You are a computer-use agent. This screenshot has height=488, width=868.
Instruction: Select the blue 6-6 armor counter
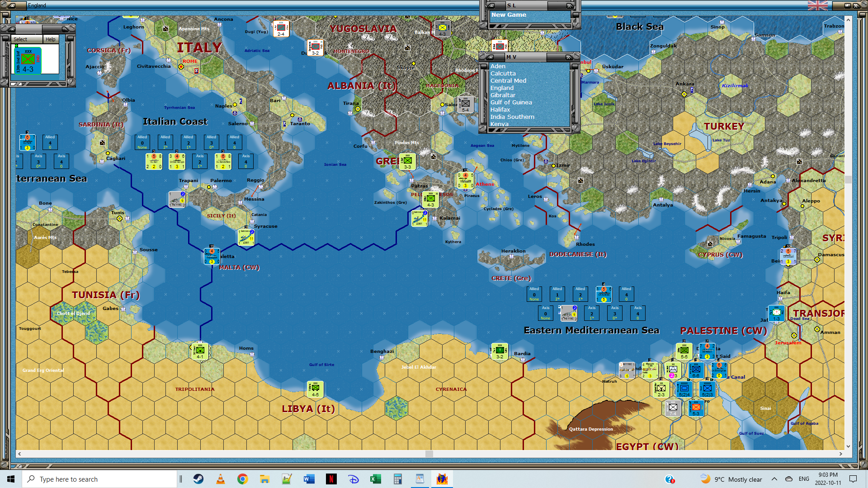(696, 370)
